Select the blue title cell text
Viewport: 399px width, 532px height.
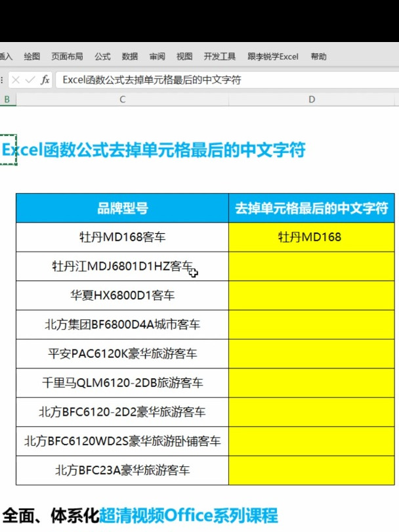pyautogui.click(x=154, y=150)
